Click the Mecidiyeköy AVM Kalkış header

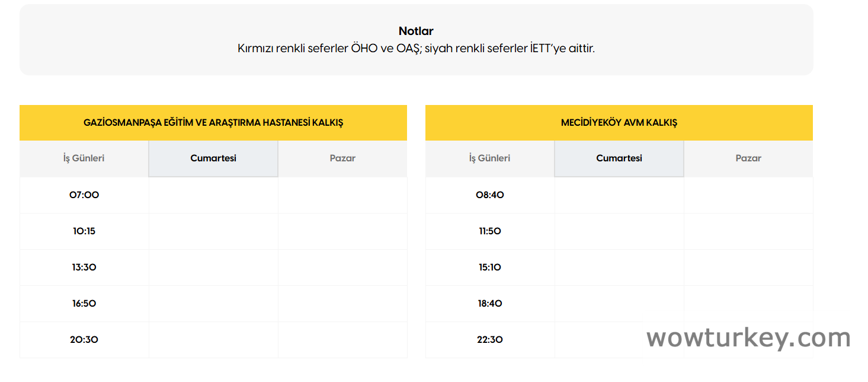tap(619, 123)
